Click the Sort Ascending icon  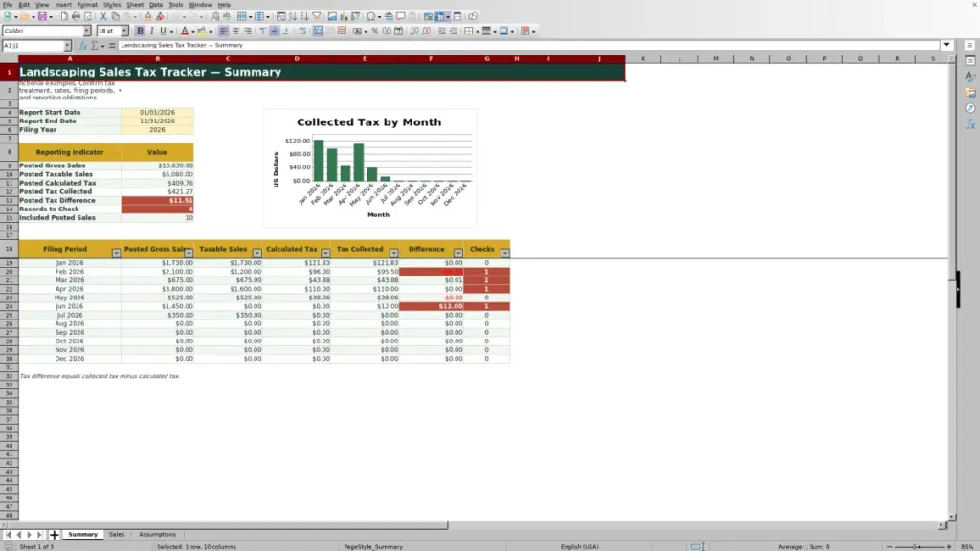pyautogui.click(x=293, y=17)
